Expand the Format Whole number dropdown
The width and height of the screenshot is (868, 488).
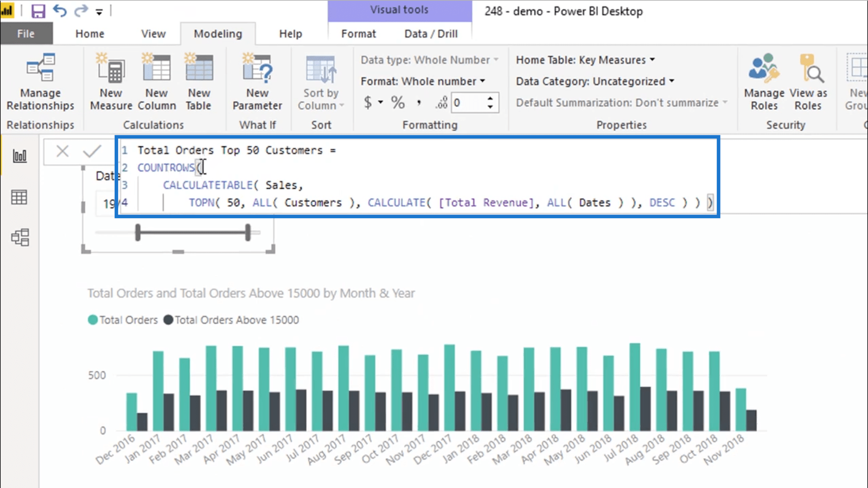point(423,81)
